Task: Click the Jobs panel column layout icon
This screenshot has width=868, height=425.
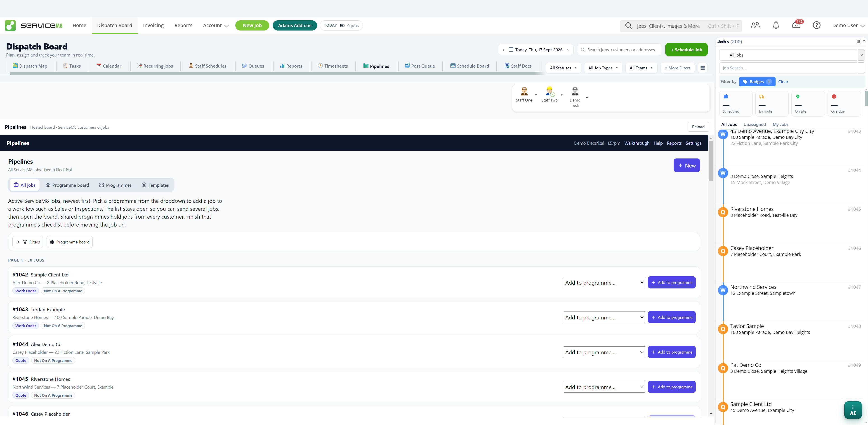Action: 858,41
